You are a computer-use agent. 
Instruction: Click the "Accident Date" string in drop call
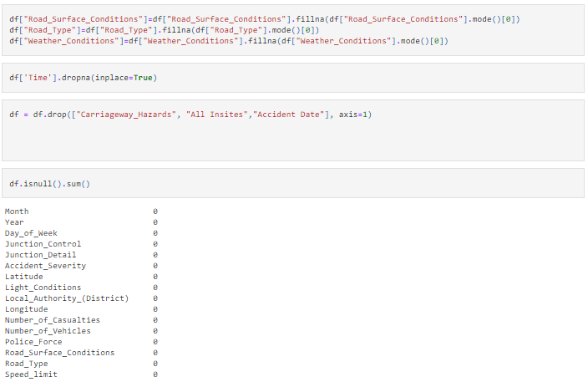click(x=291, y=115)
